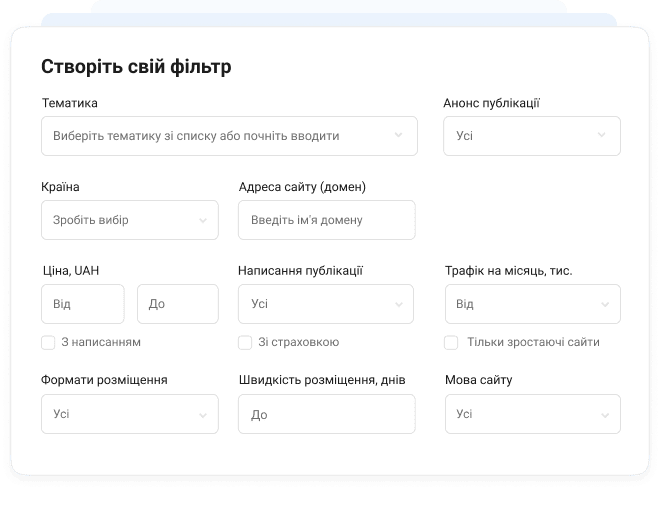Click chevron arrow in Написання публікації field

(398, 304)
